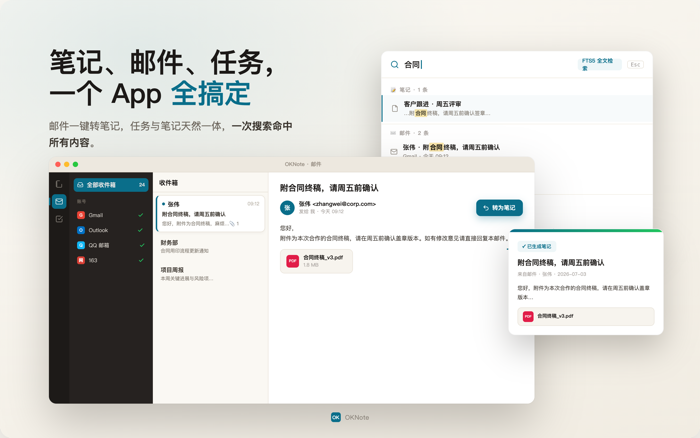Click the 24 unread count badge
The image size is (700, 438).
point(142,185)
